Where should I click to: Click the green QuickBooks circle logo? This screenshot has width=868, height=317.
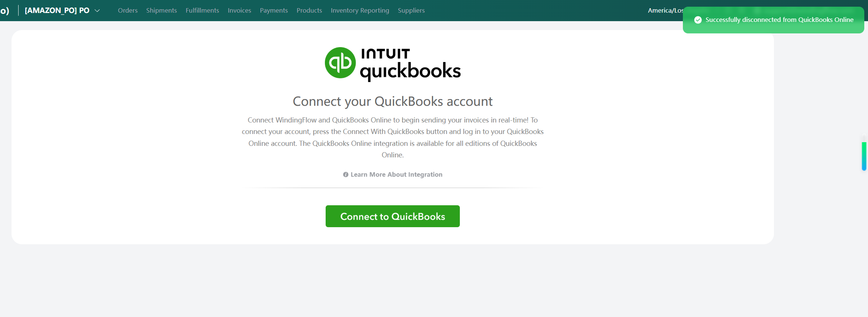340,63
